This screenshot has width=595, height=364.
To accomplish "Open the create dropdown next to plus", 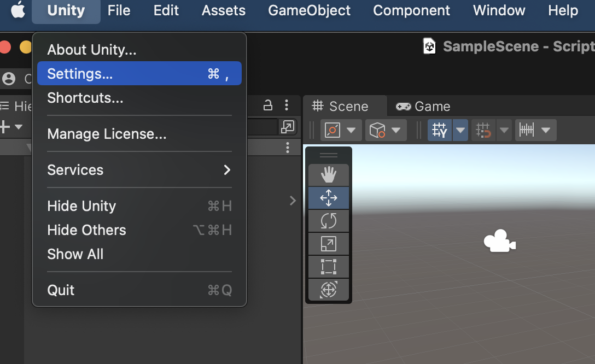I will point(19,127).
